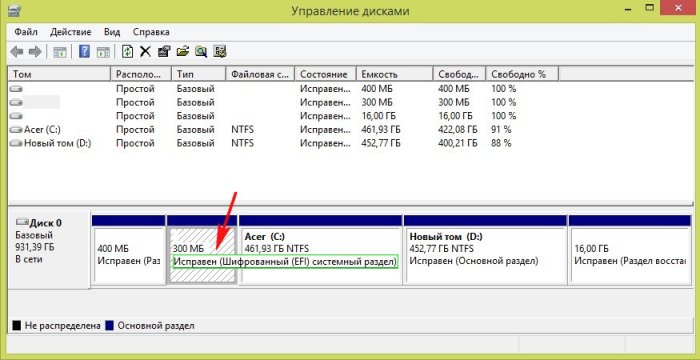Click the black X Delete toolbar icon

(x=145, y=52)
